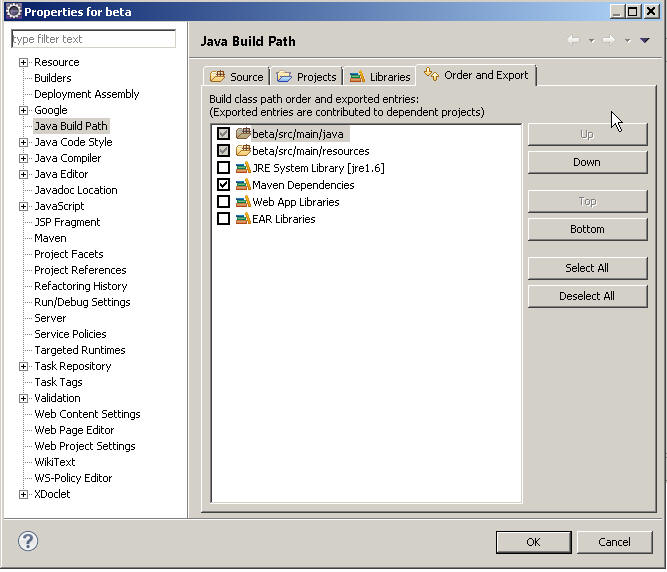Open the Project Facets page
667x572 pixels.
tap(69, 254)
